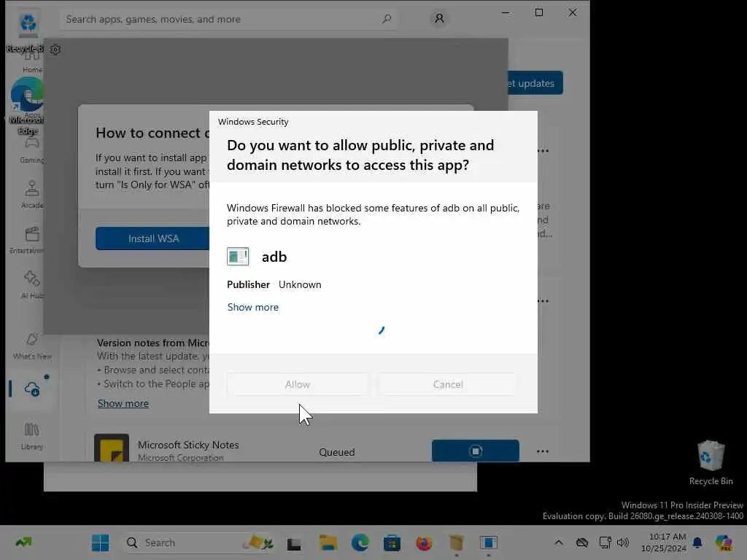747x560 pixels.
Task: Open Library in Store sidebar
Action: 32,436
